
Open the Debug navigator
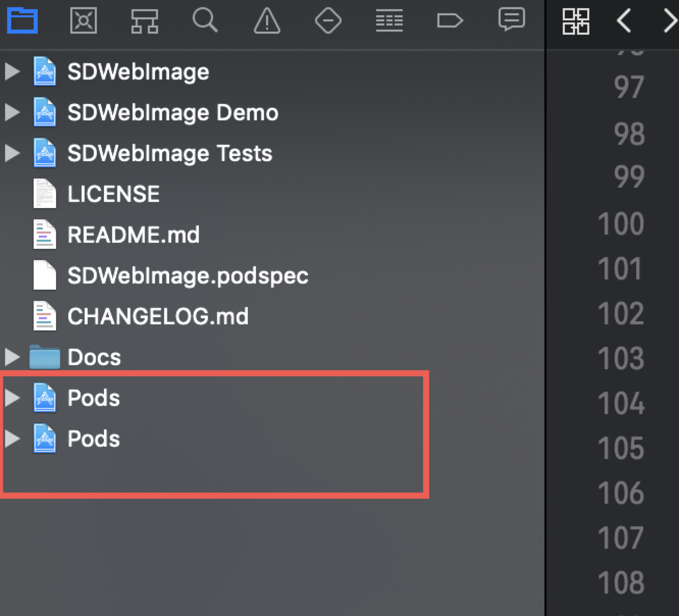click(x=389, y=21)
